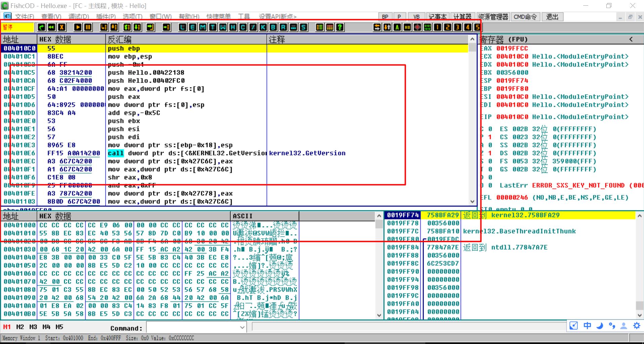Click the green Restart program toolbar icon

(41, 28)
